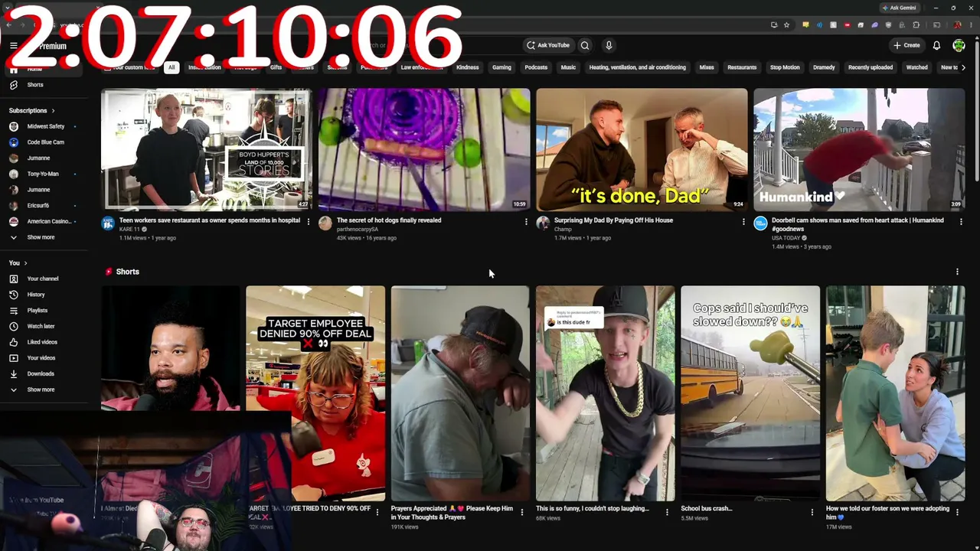Click the Ask YouTube button
980x551 pixels.
pyautogui.click(x=548, y=45)
